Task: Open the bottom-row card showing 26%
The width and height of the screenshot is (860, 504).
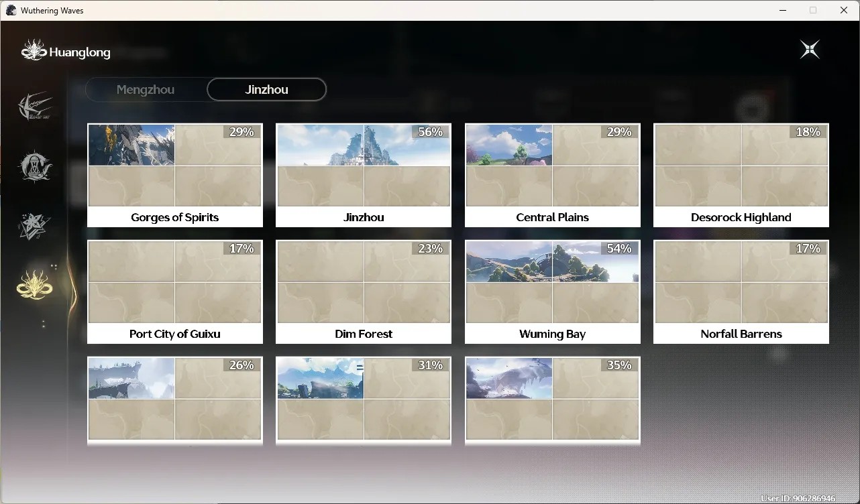Action: coord(175,401)
